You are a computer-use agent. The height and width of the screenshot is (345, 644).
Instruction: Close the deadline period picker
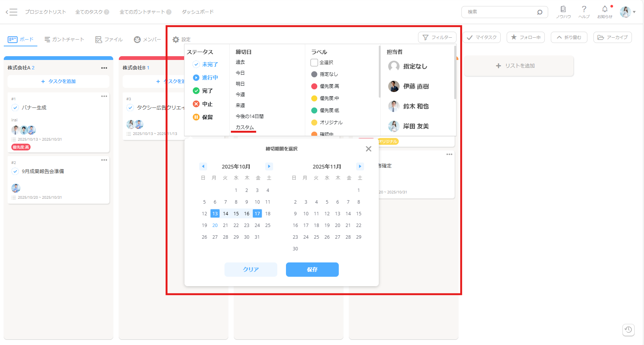click(x=369, y=149)
